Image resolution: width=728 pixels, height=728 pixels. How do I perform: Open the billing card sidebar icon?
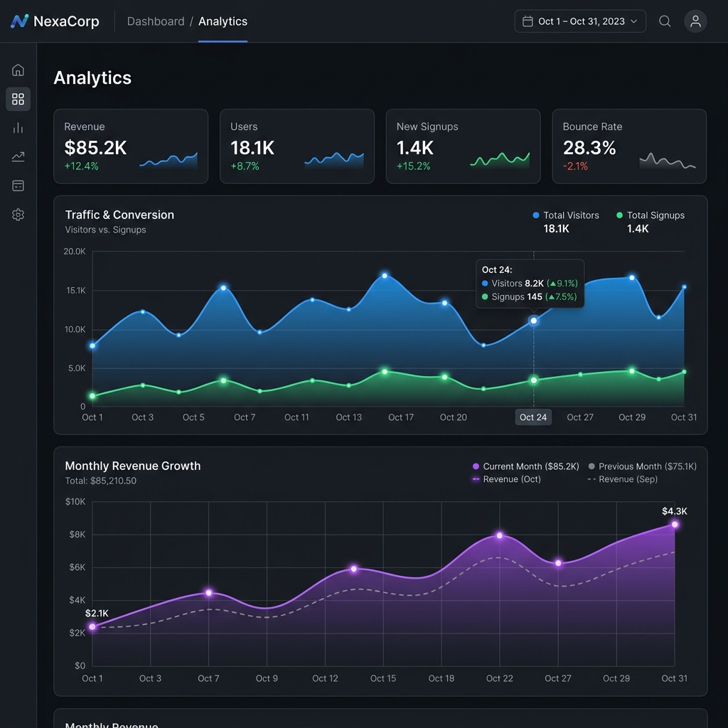click(18, 186)
